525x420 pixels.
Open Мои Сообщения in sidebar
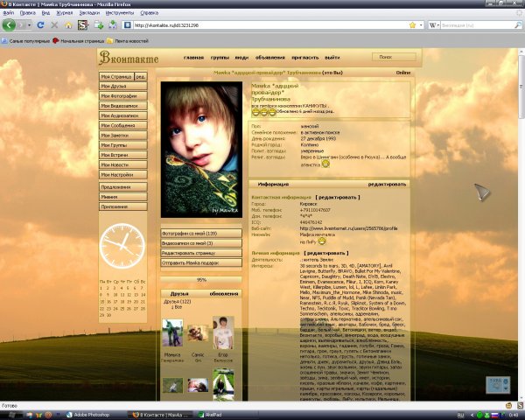[122, 125]
